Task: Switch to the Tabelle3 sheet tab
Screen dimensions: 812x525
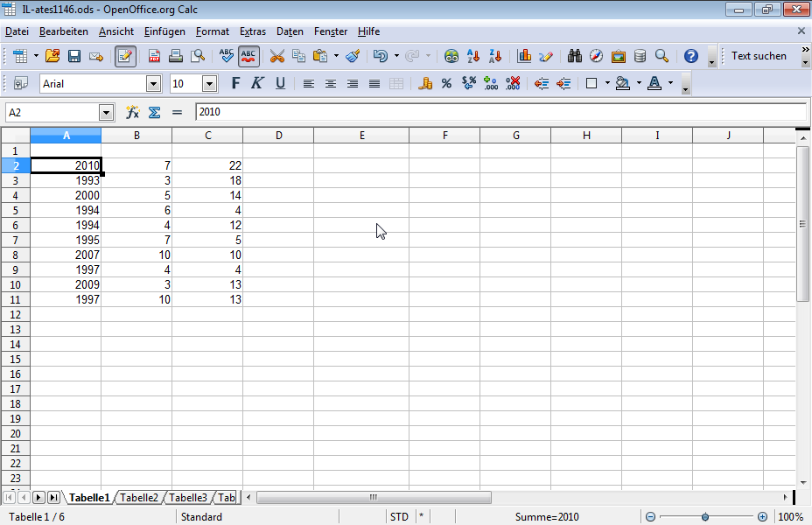Action: [188, 498]
